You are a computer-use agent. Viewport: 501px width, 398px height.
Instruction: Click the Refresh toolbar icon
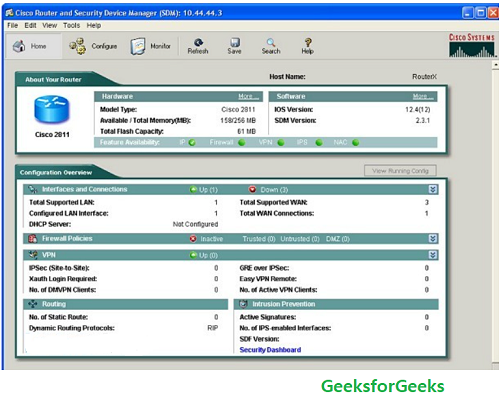(198, 42)
